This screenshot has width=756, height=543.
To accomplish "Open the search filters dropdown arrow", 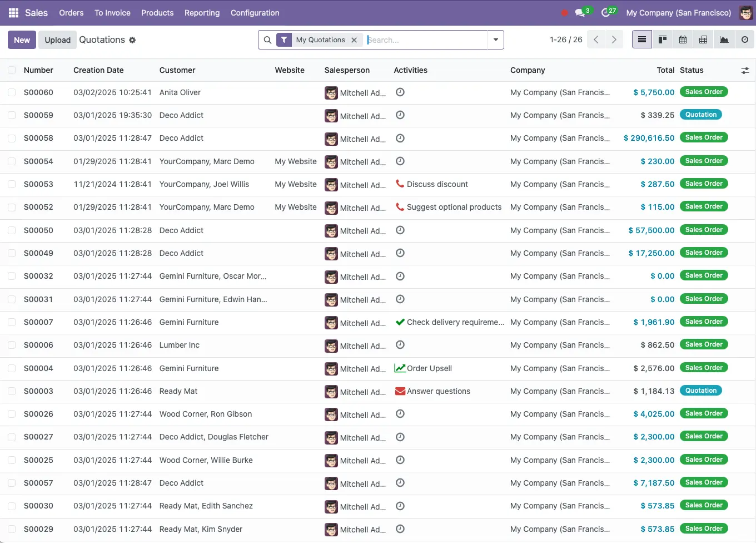I will (495, 40).
